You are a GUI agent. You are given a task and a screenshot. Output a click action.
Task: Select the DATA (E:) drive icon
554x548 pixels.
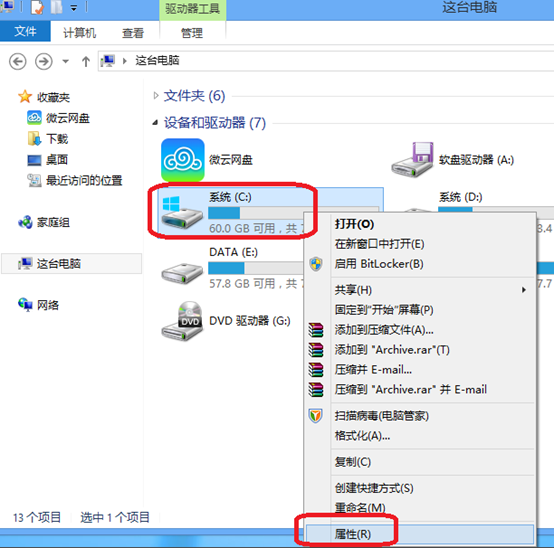coord(182,273)
